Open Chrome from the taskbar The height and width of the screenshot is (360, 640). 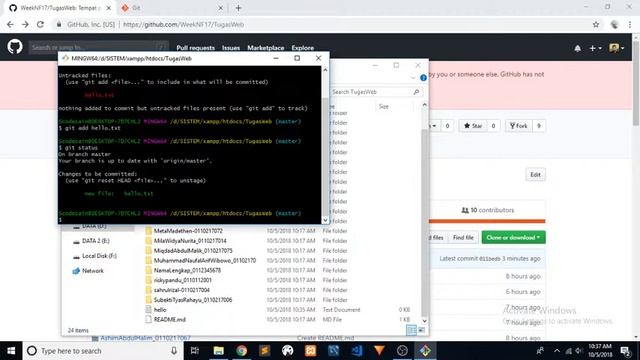pos(242,351)
